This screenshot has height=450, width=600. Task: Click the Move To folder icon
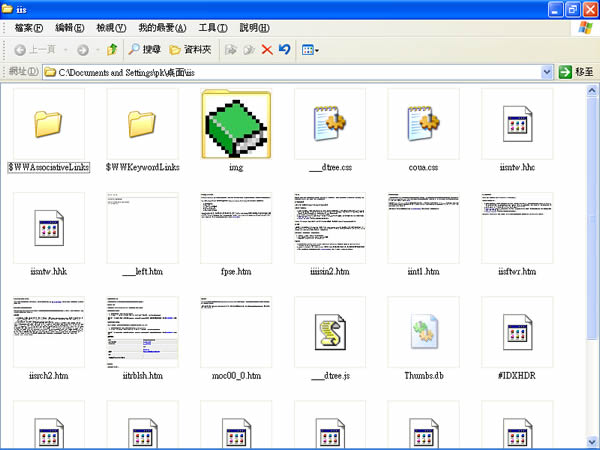coord(230,50)
